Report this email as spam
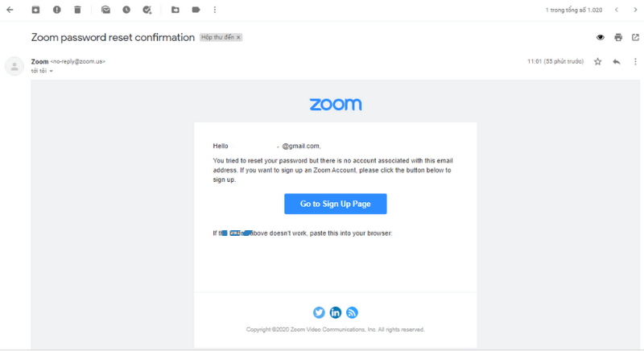This screenshot has width=644, height=351. [x=56, y=10]
